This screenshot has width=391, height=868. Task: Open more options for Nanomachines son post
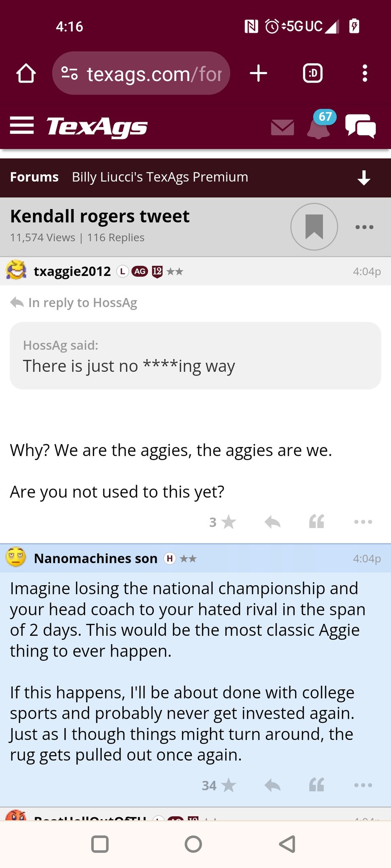pos(363,785)
